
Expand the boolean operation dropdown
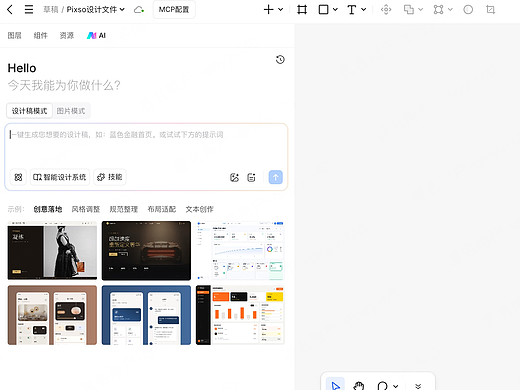tap(421, 9)
